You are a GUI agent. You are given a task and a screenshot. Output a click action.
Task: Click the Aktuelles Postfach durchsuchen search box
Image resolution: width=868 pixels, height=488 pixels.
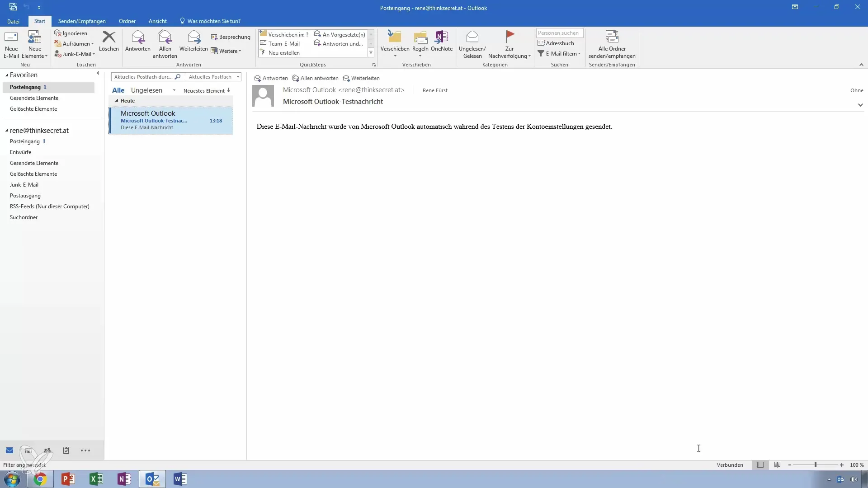tap(148, 77)
